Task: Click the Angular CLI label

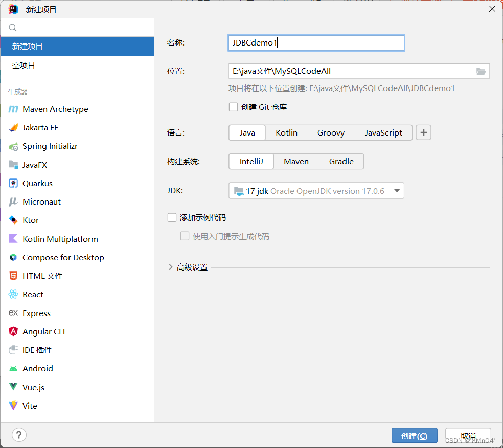Action: coord(43,331)
